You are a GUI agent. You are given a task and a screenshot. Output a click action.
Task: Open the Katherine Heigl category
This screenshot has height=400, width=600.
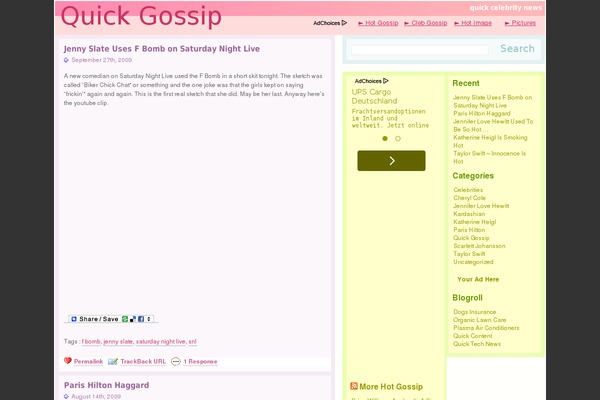pos(474,222)
